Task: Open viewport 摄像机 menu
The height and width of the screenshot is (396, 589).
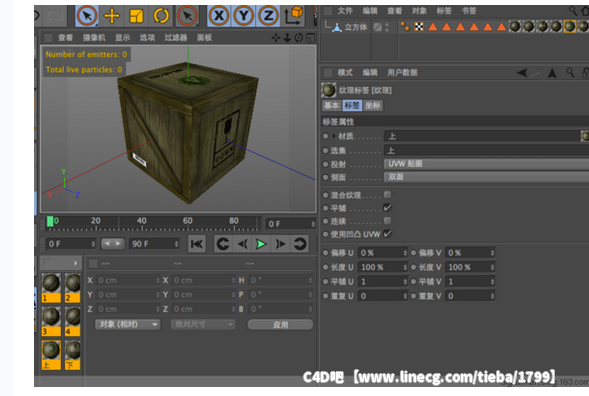Action: tap(94, 38)
